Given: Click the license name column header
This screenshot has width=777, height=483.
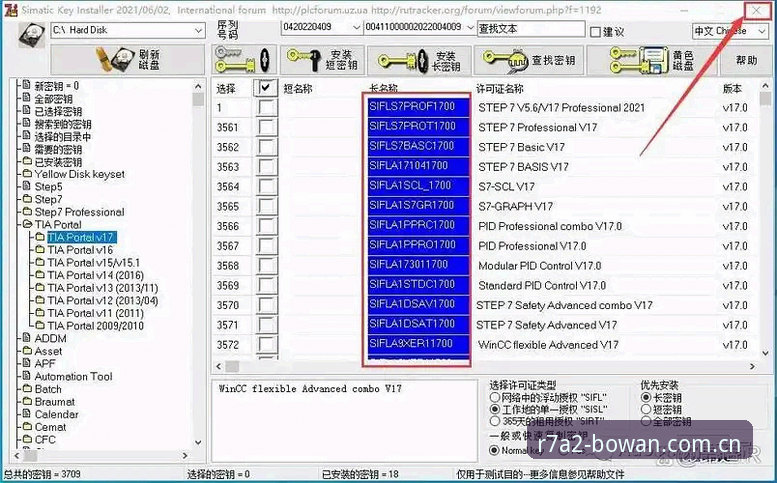Looking at the screenshot, I should pos(500,89).
